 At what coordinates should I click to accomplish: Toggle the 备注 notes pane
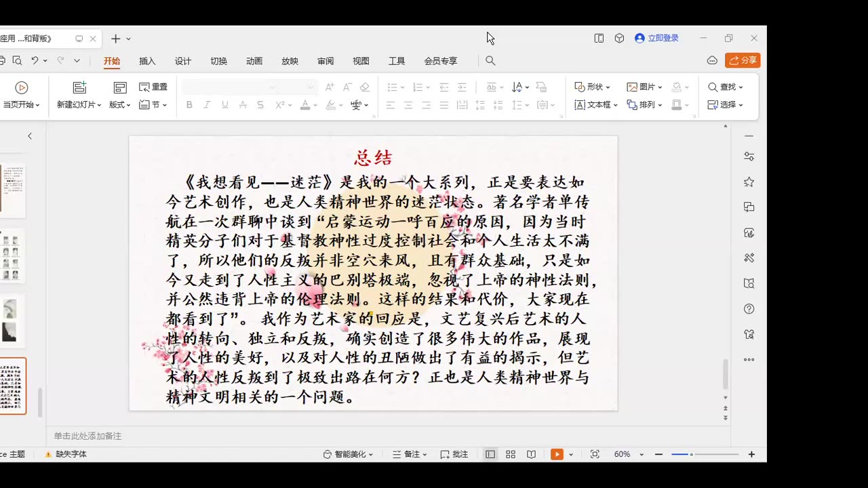[410, 454]
